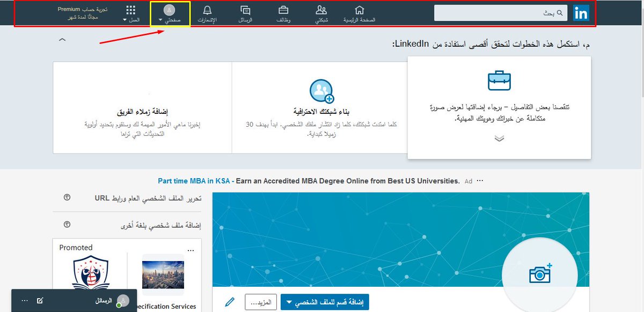Collapse the profile steps section with chevron
644x312 pixels.
point(62,40)
